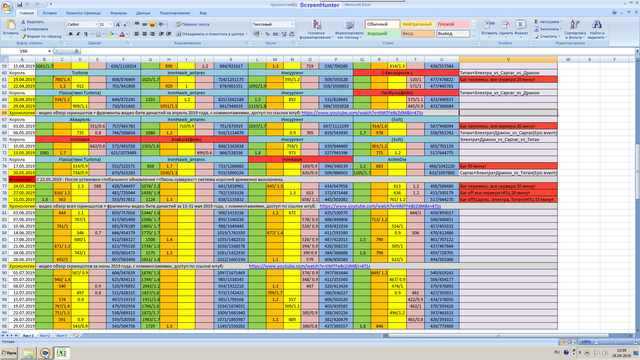Viewport: 640px width, 360px height.
Task: Toggle italic formatting button
Action: click(78, 34)
